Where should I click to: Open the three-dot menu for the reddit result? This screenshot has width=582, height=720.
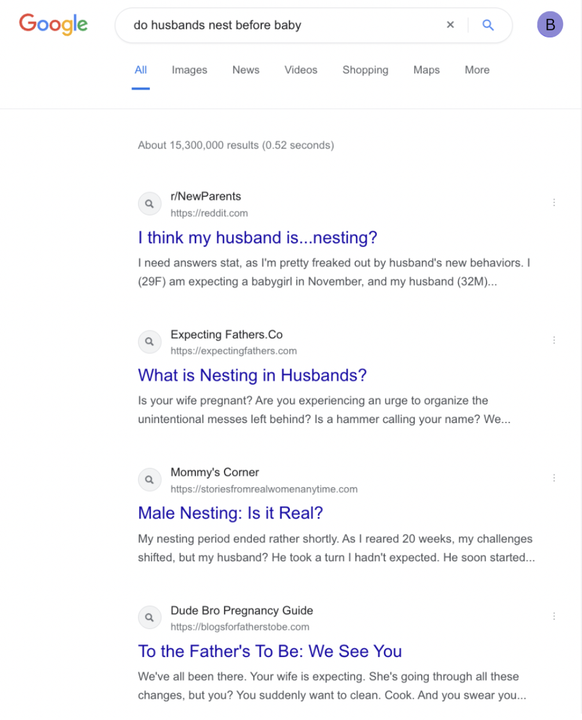554,202
